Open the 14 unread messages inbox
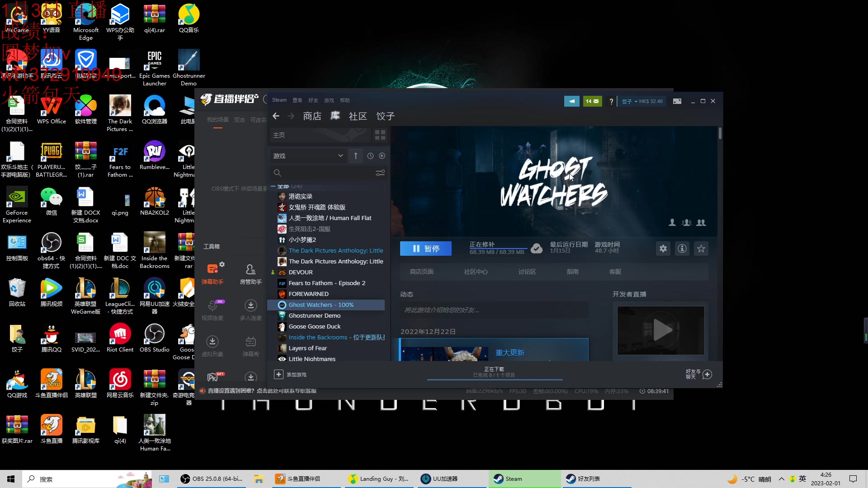868x488 pixels. [x=592, y=101]
